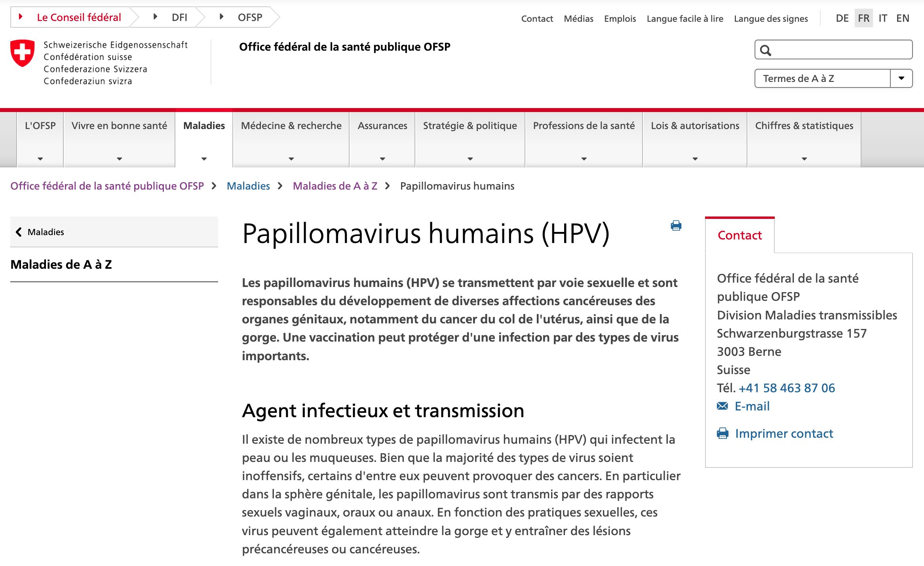Click the printer icon next to Imprimer contact

(722, 433)
